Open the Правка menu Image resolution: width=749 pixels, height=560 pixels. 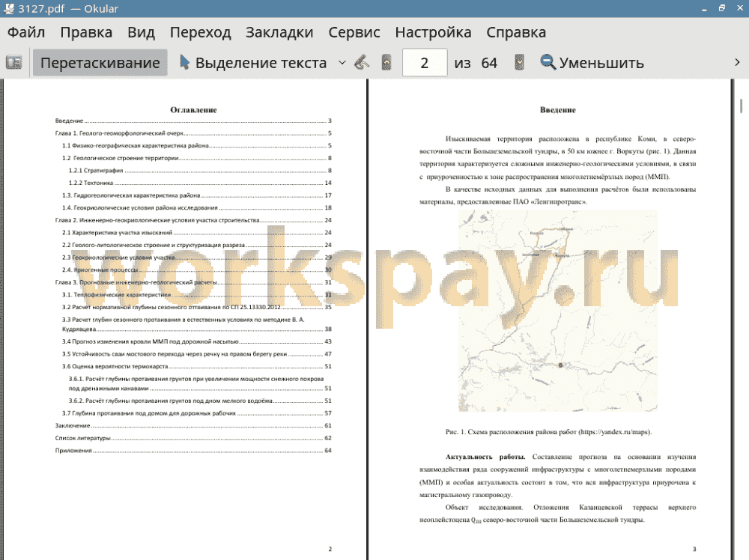click(x=86, y=32)
